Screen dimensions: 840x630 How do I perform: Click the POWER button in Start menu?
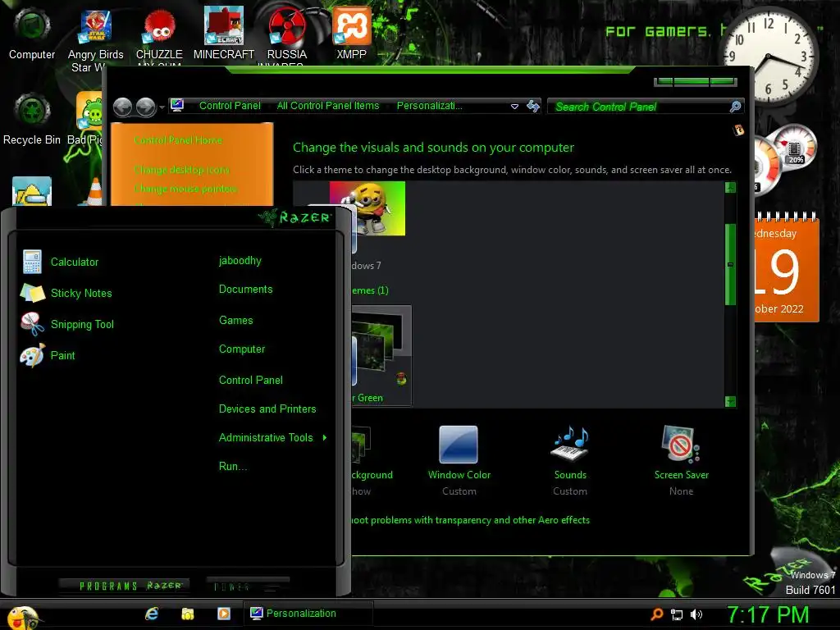click(247, 586)
